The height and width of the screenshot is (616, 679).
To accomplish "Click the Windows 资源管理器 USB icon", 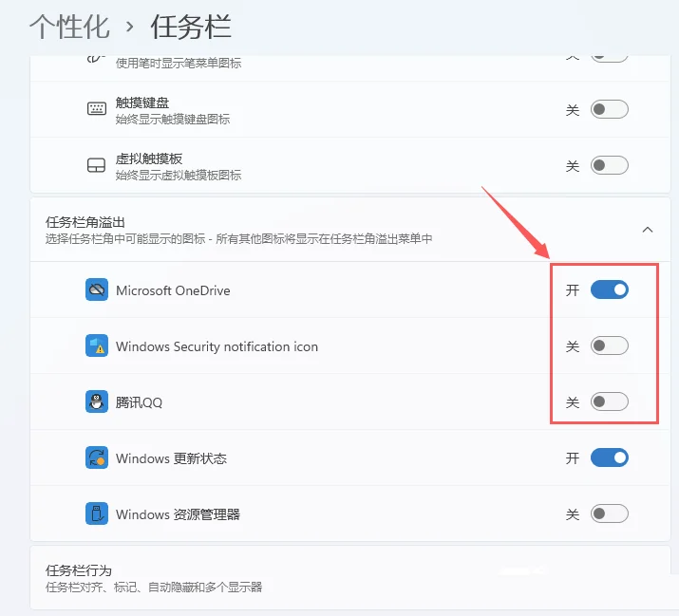I will (96, 514).
